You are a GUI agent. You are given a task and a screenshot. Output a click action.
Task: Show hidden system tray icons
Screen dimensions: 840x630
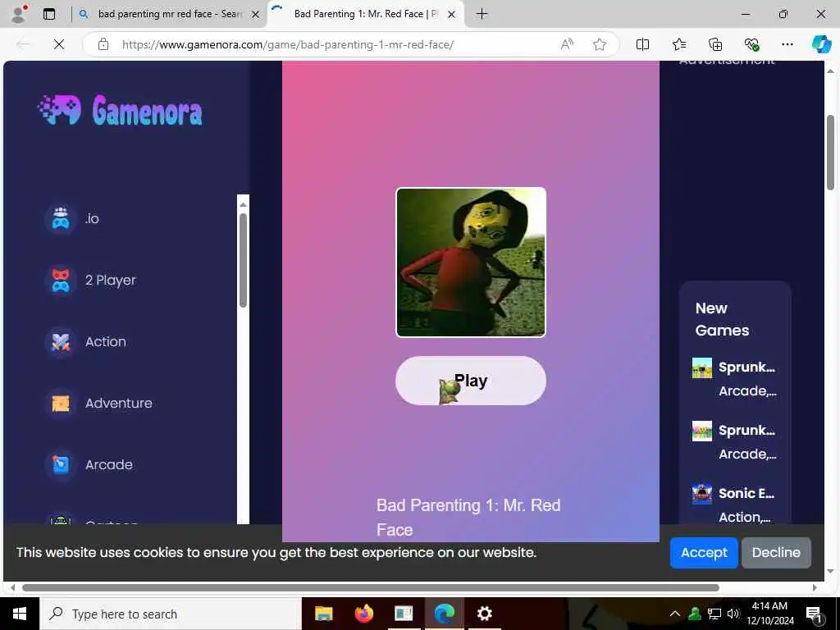[x=675, y=614]
